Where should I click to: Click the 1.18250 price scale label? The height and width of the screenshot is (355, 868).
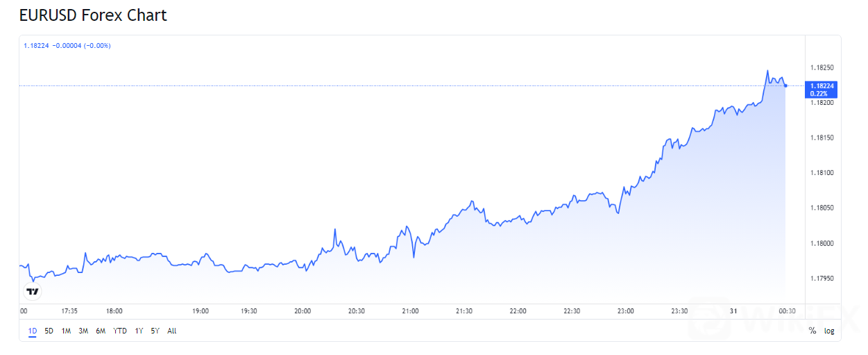click(x=822, y=68)
